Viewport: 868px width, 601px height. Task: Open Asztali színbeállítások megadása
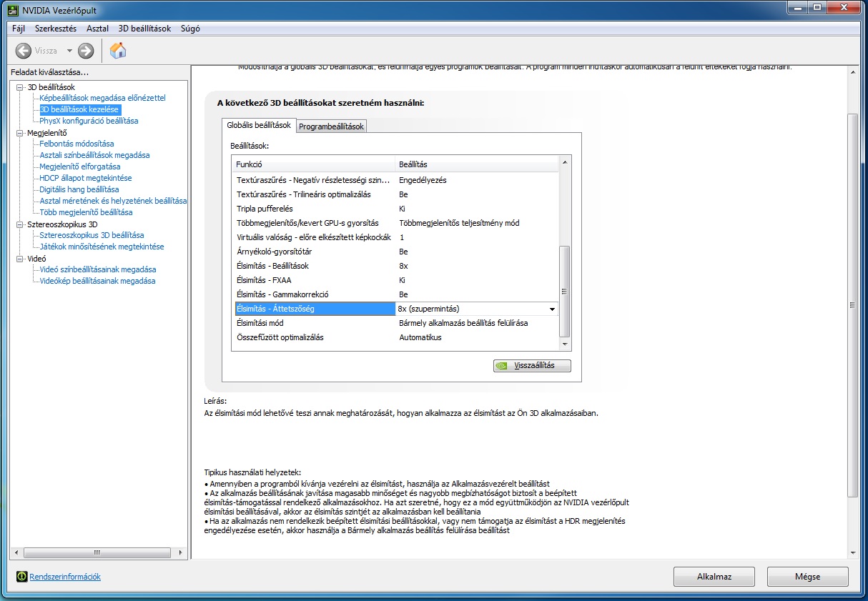coord(94,155)
